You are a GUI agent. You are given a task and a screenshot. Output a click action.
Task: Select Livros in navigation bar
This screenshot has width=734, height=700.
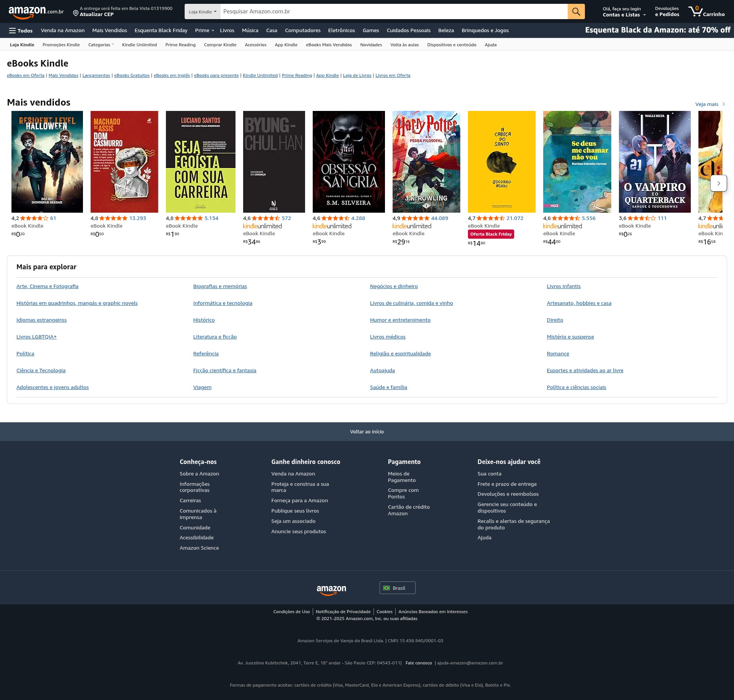tap(227, 31)
